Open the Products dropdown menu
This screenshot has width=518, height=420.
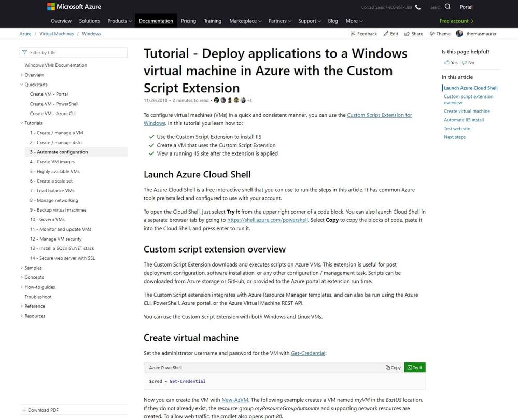coord(120,21)
